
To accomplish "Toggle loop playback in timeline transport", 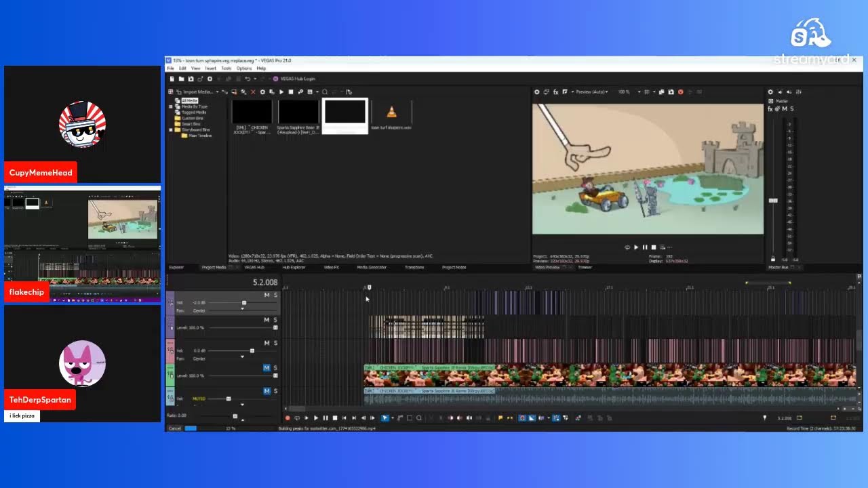I will (x=297, y=418).
